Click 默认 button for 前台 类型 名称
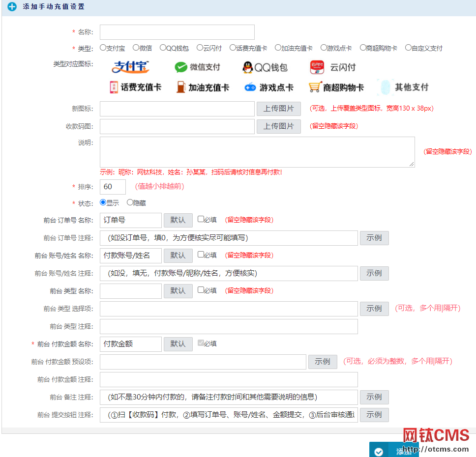Image resolution: width=476 pixels, height=457 pixels. 178,291
